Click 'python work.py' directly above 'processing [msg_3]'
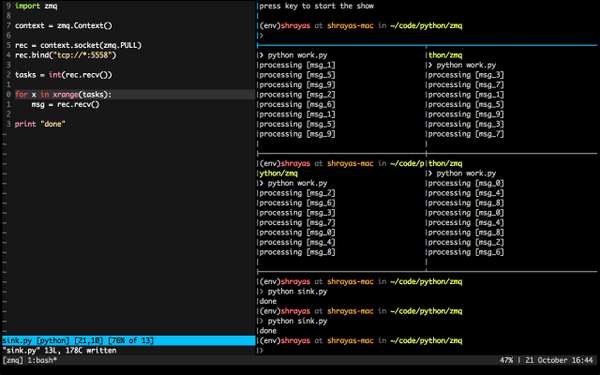The width and height of the screenshot is (600, 375). [x=466, y=65]
